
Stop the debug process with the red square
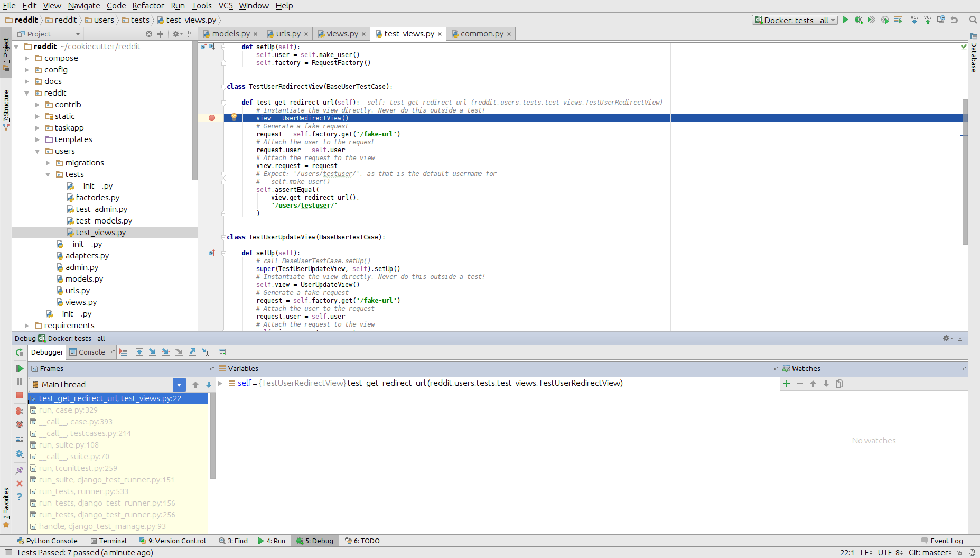pos(20,395)
